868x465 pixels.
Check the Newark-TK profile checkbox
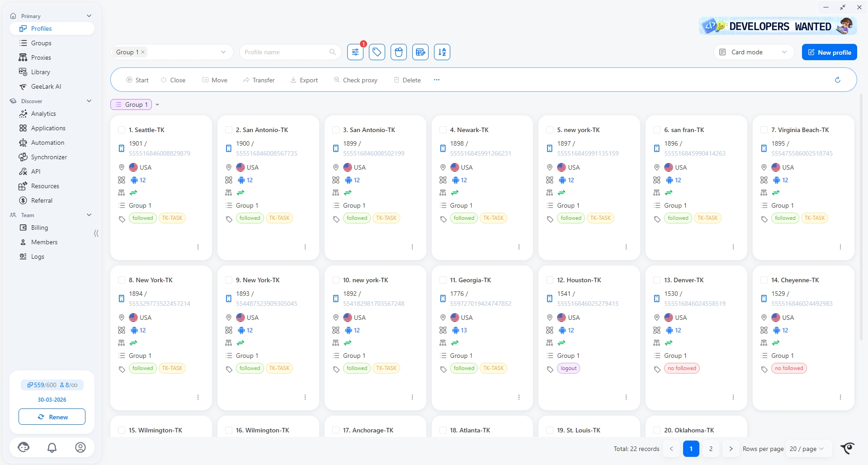pos(443,130)
